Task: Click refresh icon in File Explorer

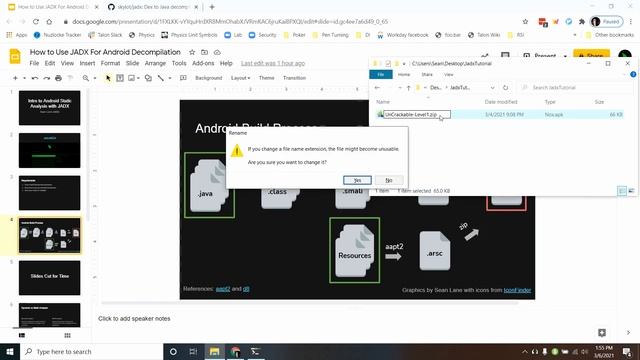Action: point(505,88)
